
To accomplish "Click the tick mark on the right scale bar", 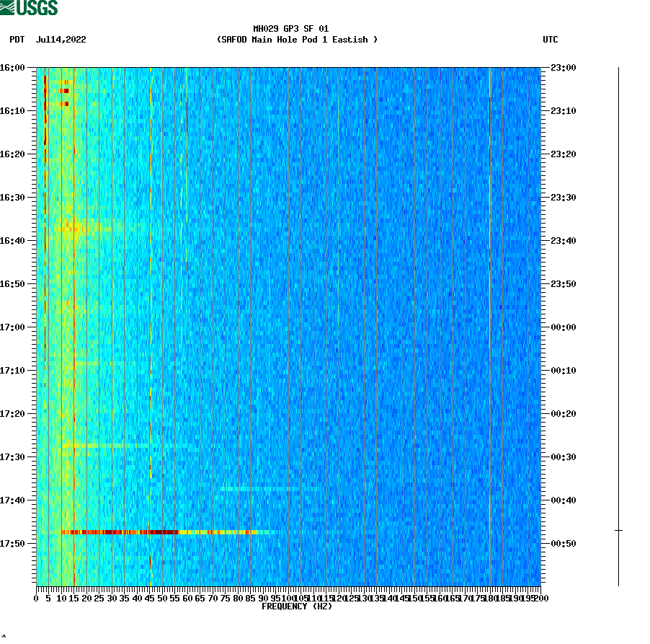I will click(x=617, y=529).
